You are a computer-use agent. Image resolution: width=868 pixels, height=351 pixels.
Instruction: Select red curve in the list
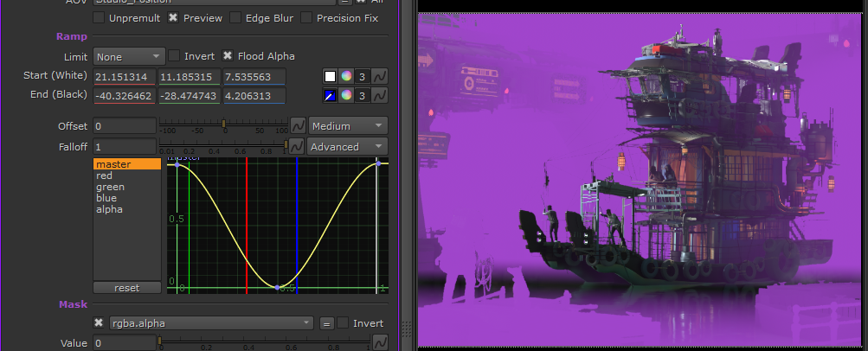(x=127, y=175)
